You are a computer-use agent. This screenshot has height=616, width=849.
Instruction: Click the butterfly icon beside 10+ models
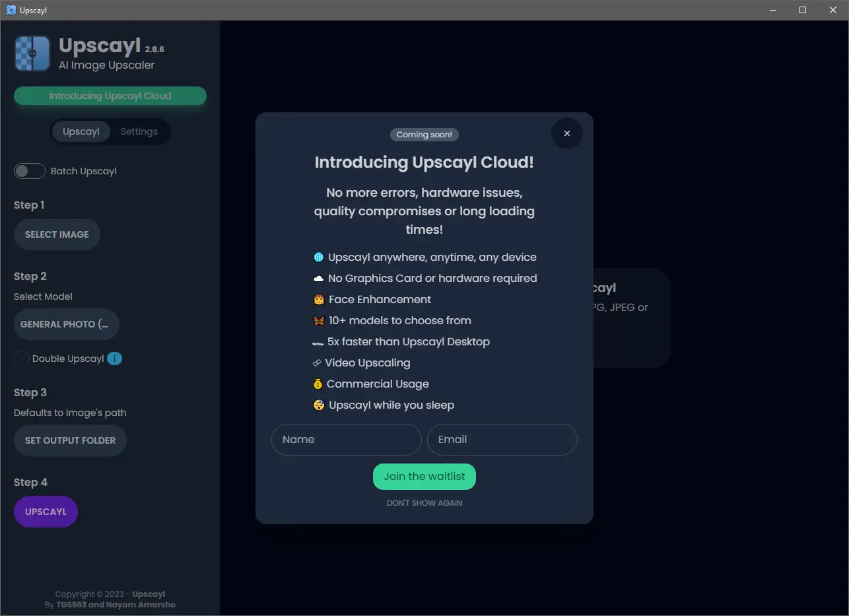319,321
